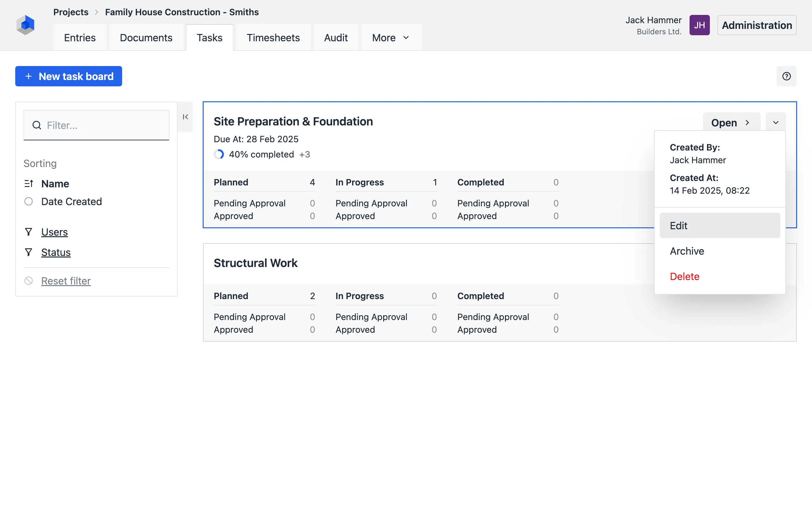812x508 pixels.
Task: Click the Family House Construction - Smiths breadcrumb
Action: [182, 12]
